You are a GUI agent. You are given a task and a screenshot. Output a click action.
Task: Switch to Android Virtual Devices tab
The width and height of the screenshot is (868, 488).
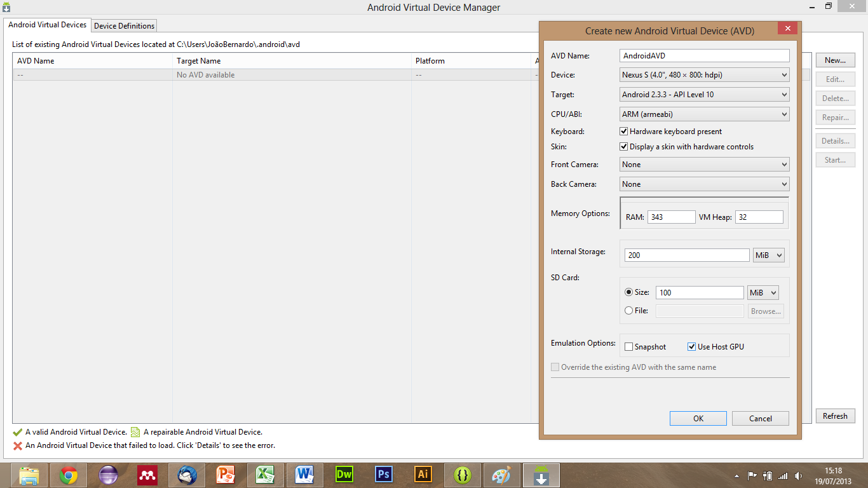pyautogui.click(x=48, y=25)
